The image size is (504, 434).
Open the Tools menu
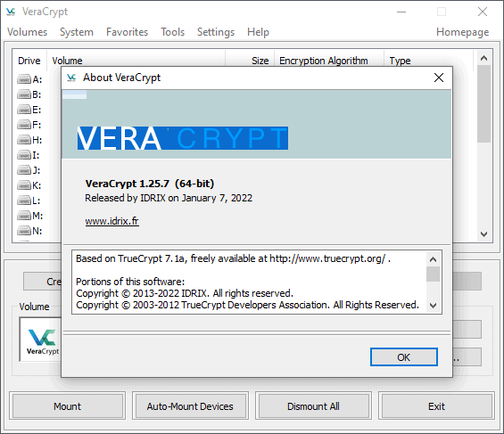tap(172, 32)
